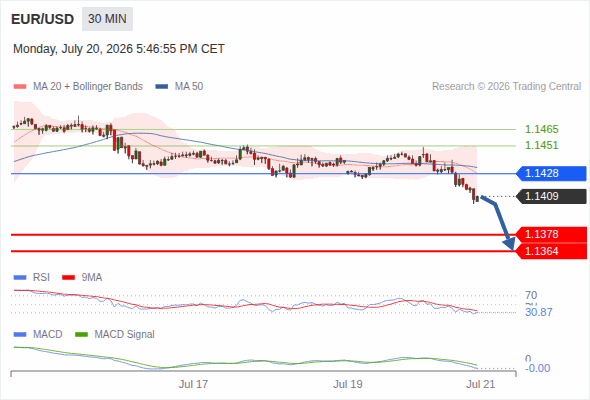The width and height of the screenshot is (590, 400).
Task: Click the MA 20 + Bollinger Bands red swatch
Action: point(20,87)
